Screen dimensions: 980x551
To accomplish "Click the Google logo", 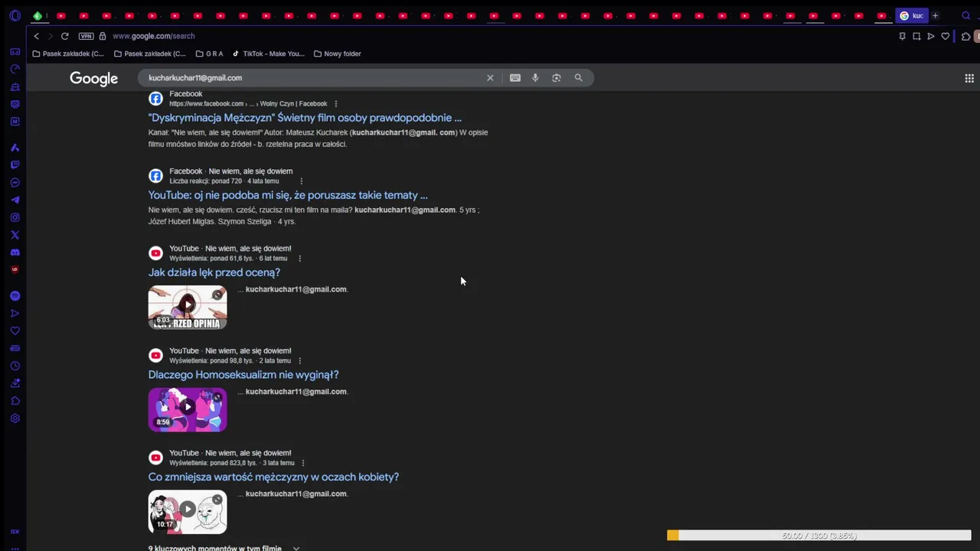I will tap(93, 78).
